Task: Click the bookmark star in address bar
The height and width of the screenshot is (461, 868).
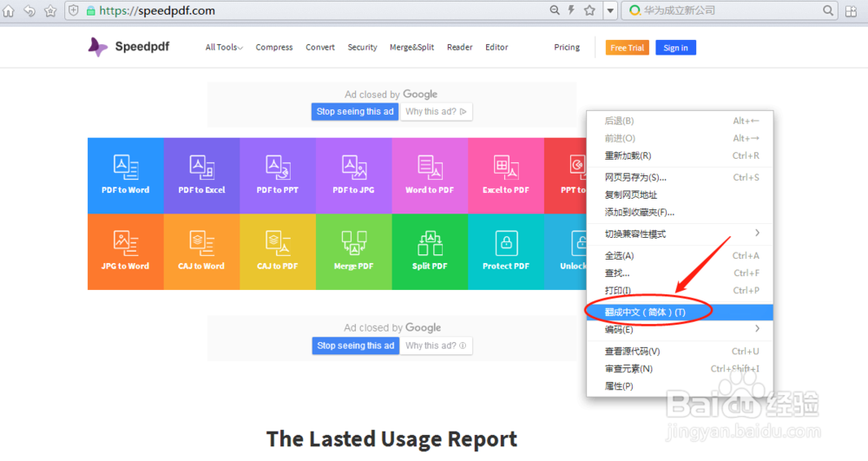Action: [x=589, y=10]
